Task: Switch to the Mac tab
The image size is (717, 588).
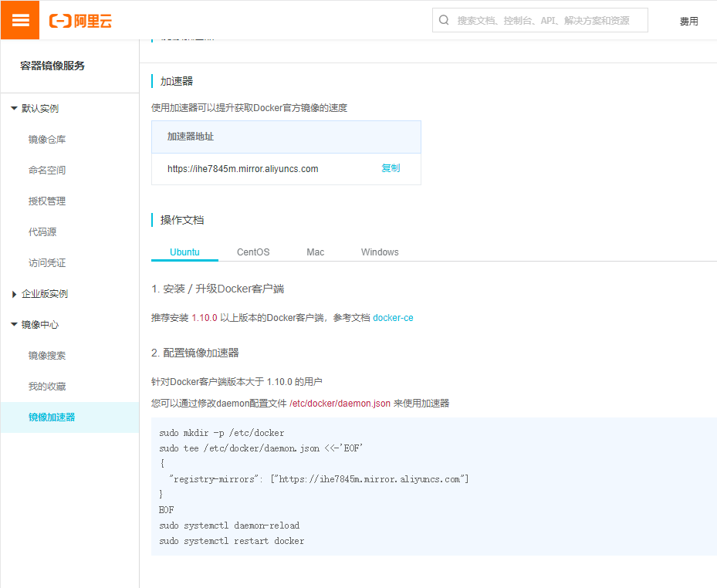Action: click(315, 252)
